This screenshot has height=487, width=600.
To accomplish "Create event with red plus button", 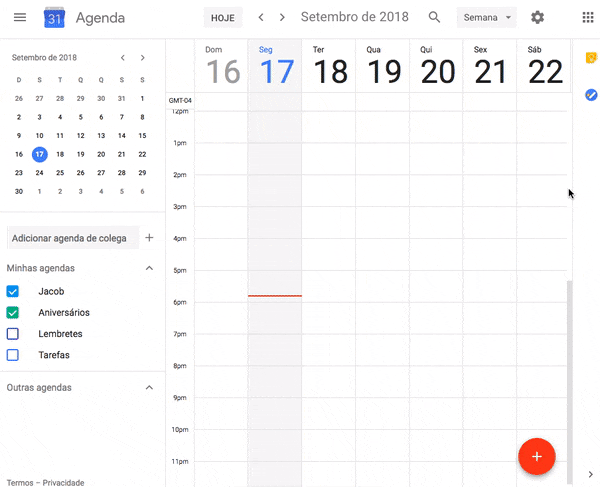I will [x=536, y=456].
